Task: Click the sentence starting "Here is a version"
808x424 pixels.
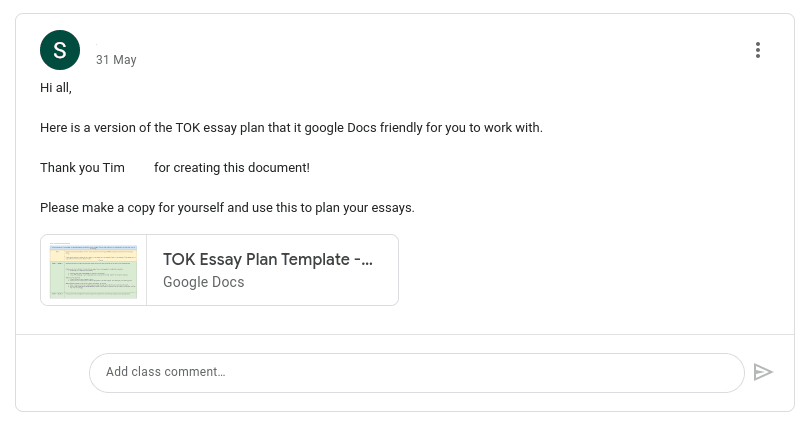Action: (291, 128)
